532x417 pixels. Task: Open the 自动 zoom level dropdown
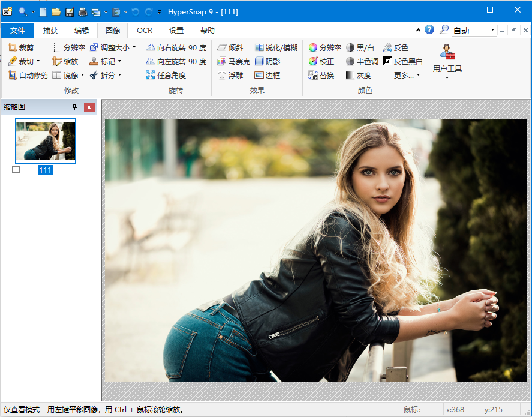492,29
